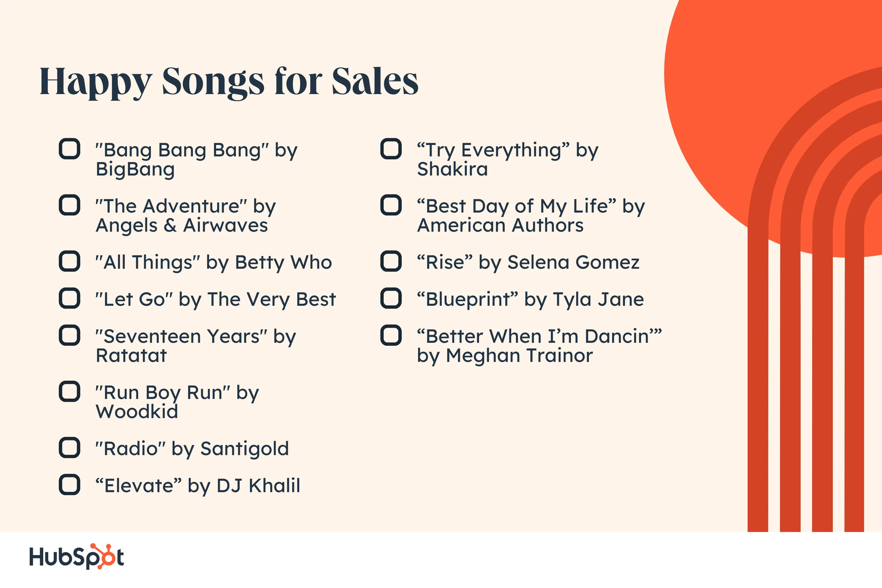Click the "Radio" by Santigold song text
Viewport: 882px width, 588px height.
(x=192, y=449)
